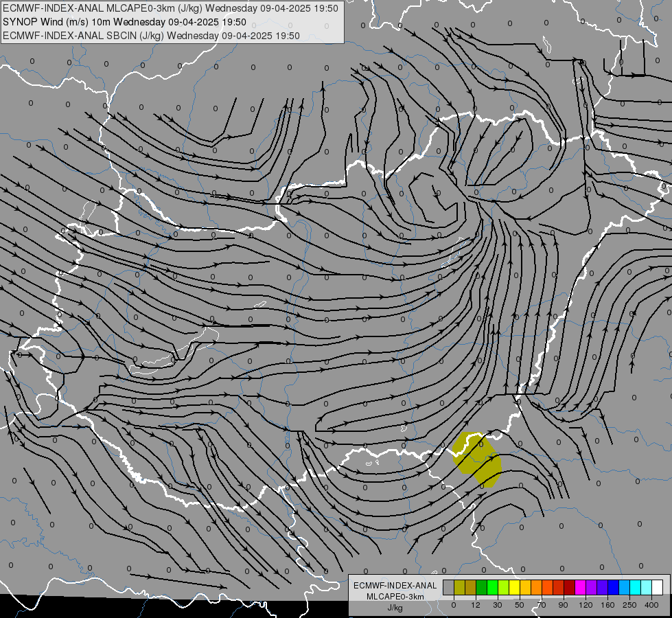Click the legend value 50
This screenshot has height=618, width=672.
(520, 605)
